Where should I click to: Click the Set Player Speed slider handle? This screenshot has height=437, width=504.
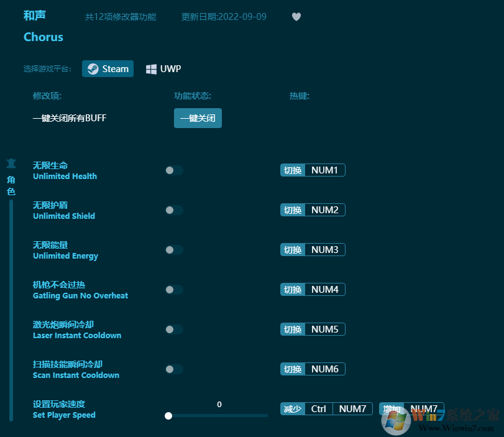click(168, 415)
